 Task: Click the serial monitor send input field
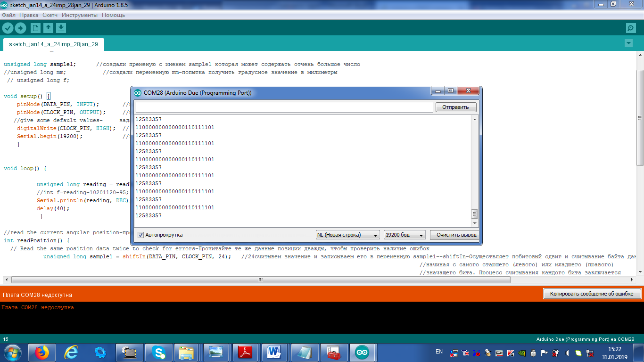pyautogui.click(x=284, y=107)
